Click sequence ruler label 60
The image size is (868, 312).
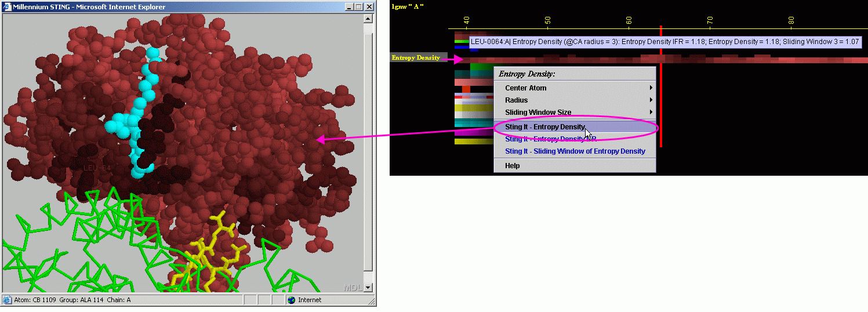pyautogui.click(x=629, y=20)
